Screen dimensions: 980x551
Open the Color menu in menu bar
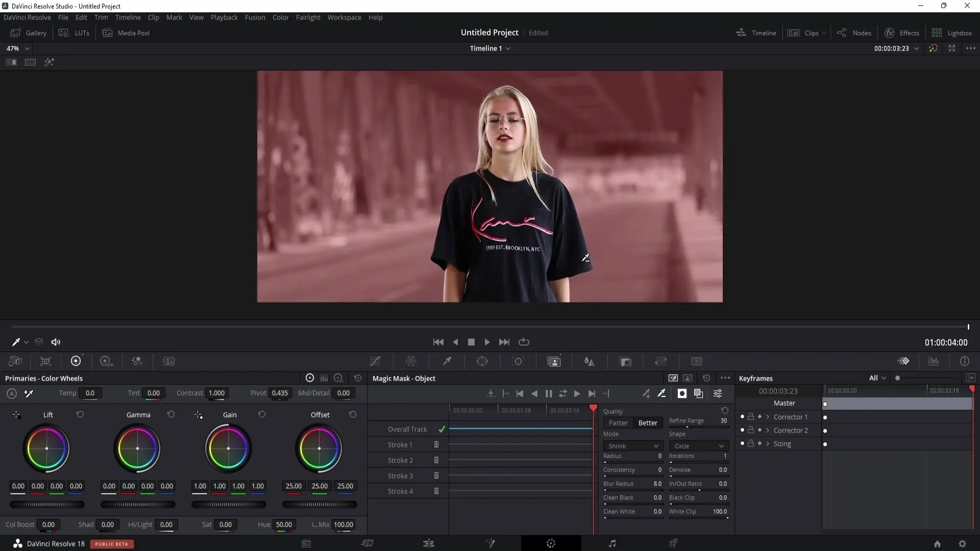coord(280,17)
